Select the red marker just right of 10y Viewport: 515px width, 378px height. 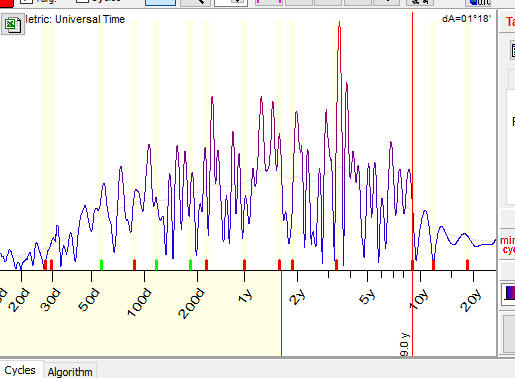[x=433, y=265]
